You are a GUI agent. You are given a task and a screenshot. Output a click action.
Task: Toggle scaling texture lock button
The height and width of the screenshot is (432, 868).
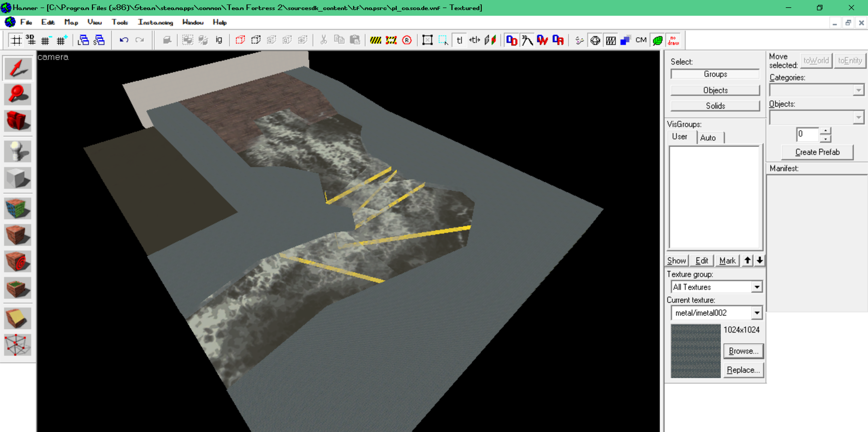(x=475, y=40)
